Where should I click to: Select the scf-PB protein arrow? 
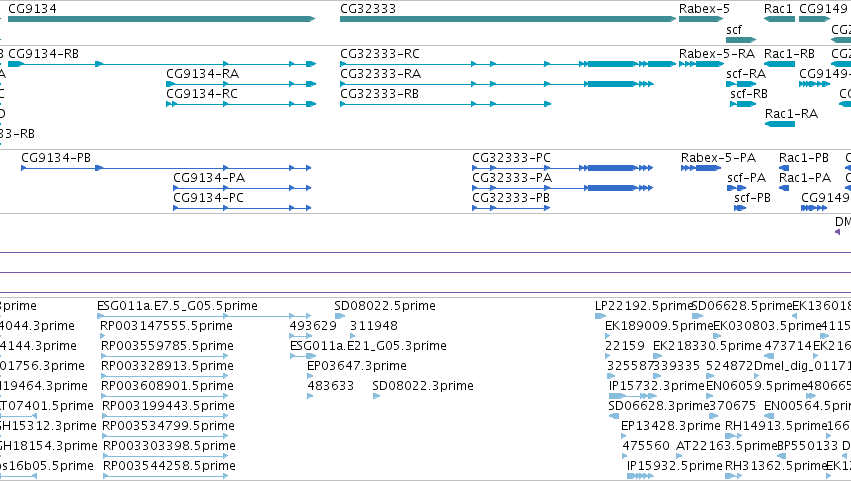click(x=740, y=208)
